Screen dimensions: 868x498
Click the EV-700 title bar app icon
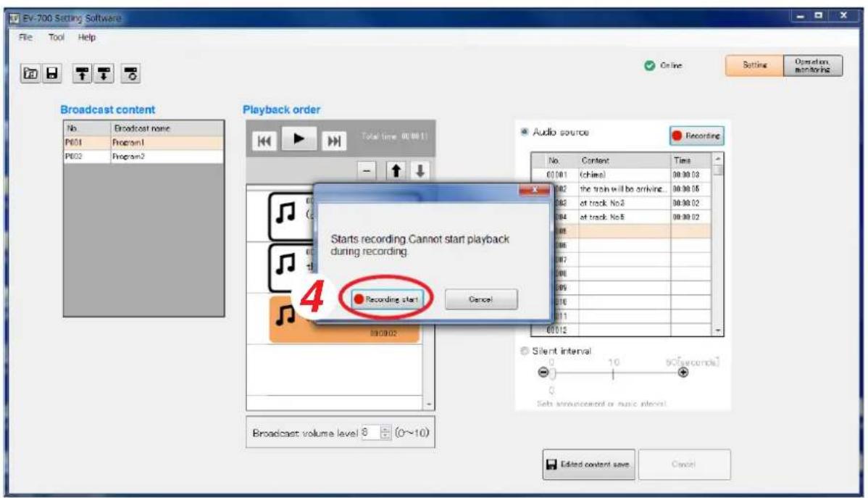coord(15,17)
